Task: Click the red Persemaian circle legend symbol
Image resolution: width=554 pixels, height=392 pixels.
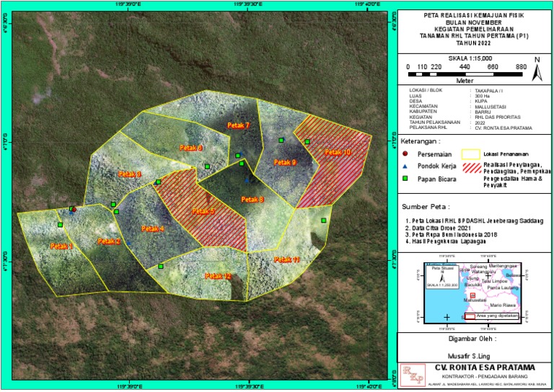Action: pyautogui.click(x=405, y=153)
